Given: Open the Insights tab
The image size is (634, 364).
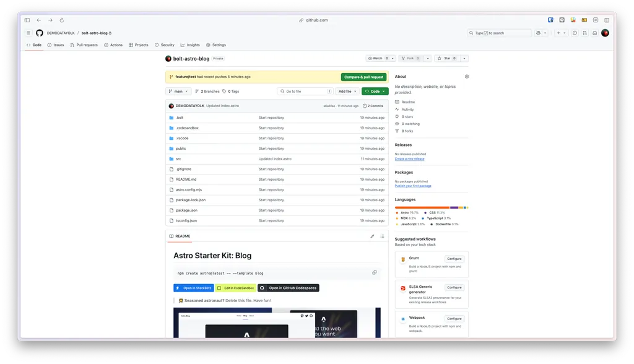Looking at the screenshot, I should click(190, 45).
